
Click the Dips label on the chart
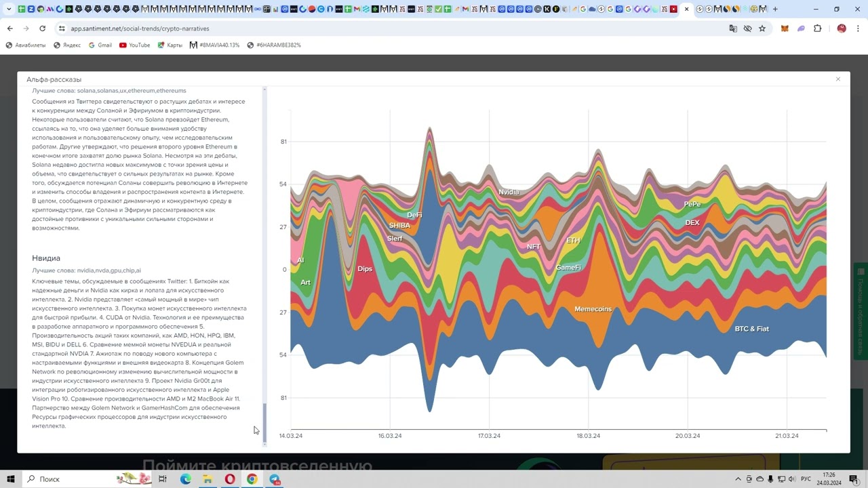(365, 269)
